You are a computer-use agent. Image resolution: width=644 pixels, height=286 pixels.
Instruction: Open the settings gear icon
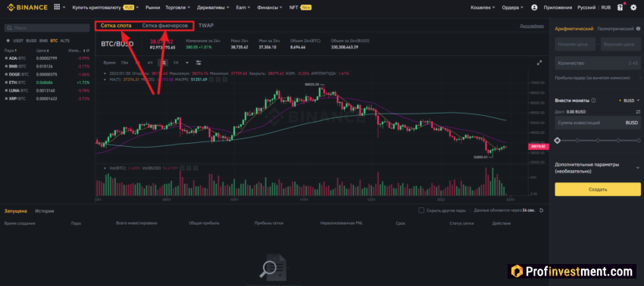[x=633, y=8]
